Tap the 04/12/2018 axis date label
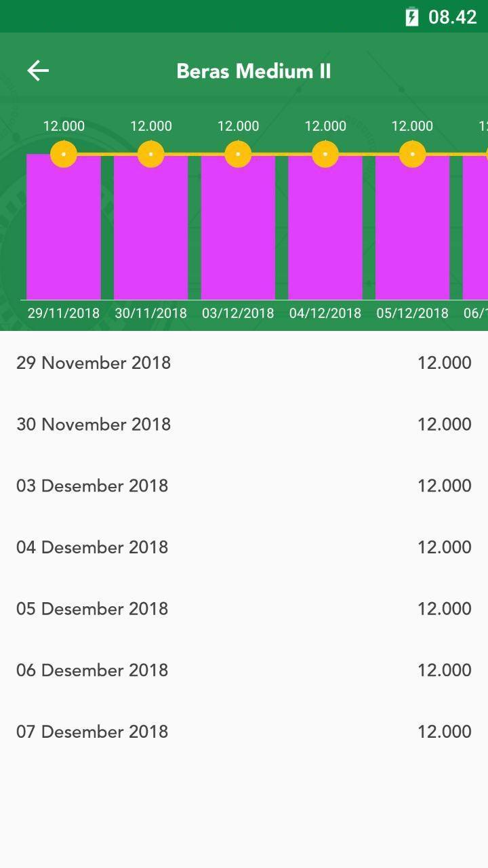Viewport: 488px width, 868px height. tap(325, 313)
